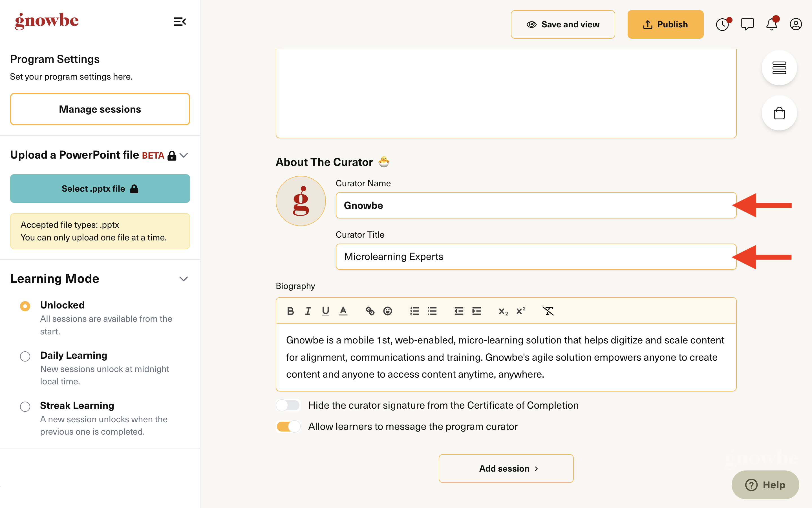This screenshot has width=812, height=508.
Task: Collapse the sidebar with the menu icon
Action: [180, 22]
